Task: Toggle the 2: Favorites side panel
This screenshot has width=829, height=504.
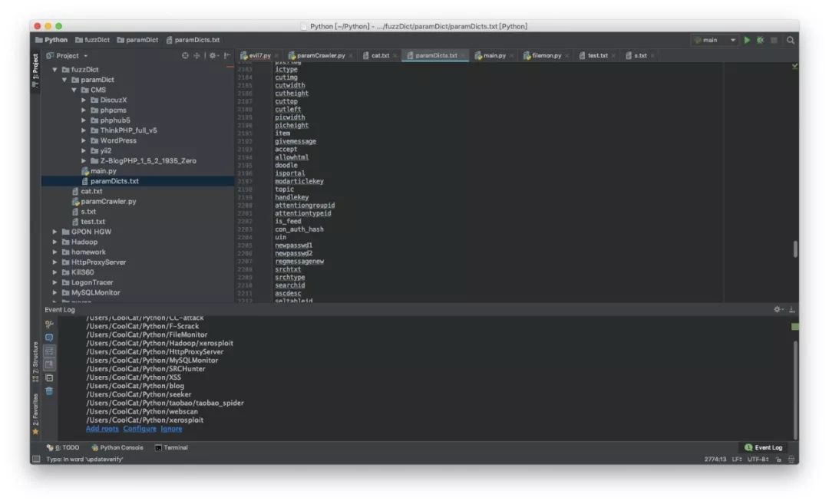Action: point(35,414)
